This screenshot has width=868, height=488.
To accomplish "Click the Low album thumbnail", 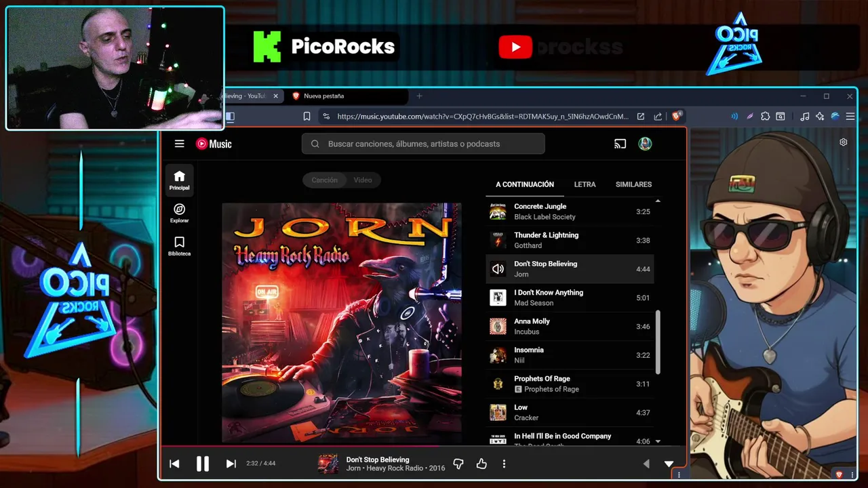I will click(498, 412).
